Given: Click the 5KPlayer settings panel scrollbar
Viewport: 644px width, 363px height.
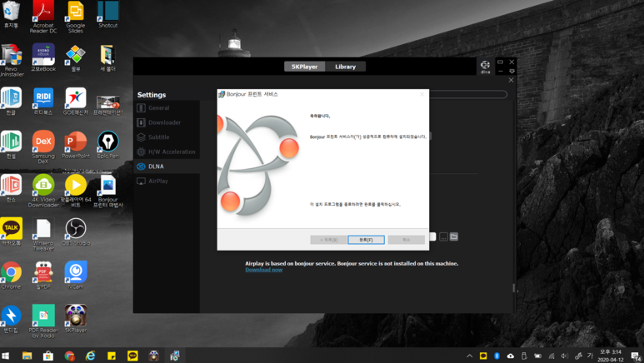Looking at the screenshot, I should [514, 288].
